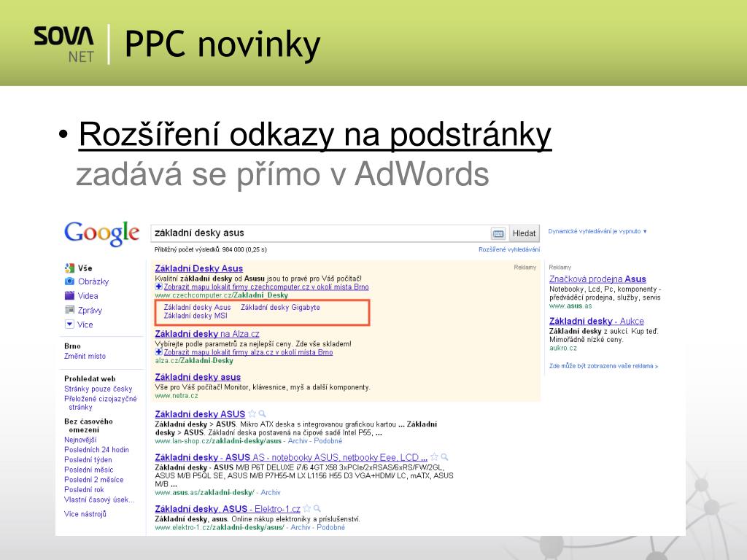The image size is (747, 560).
Task: Click the Videa film icon
Action: point(69,296)
